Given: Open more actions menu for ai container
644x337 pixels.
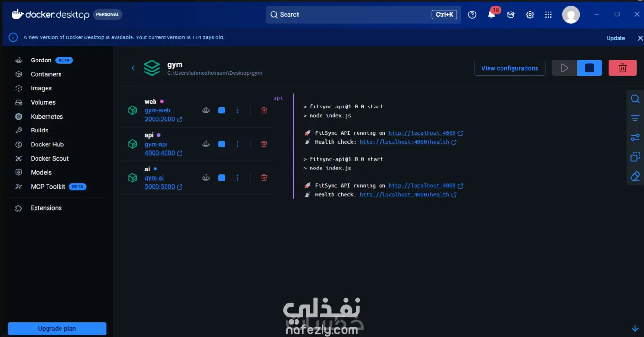Looking at the screenshot, I should 237,178.
